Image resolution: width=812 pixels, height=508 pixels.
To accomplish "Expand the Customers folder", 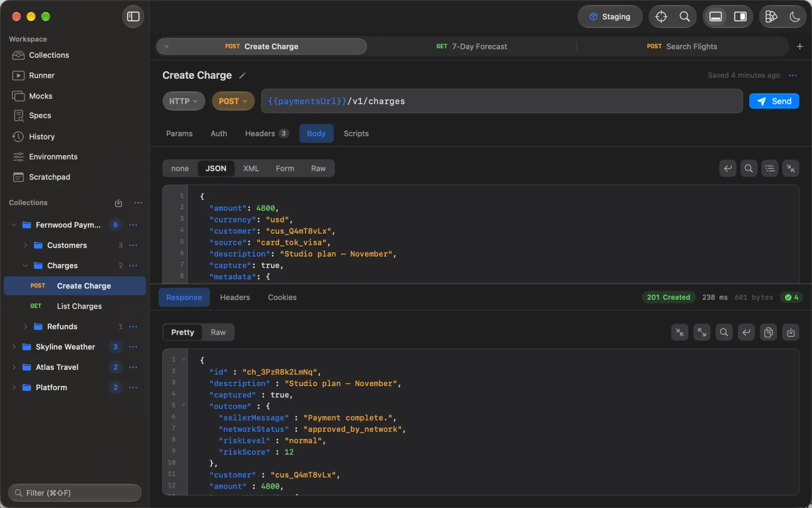I will 25,245.
